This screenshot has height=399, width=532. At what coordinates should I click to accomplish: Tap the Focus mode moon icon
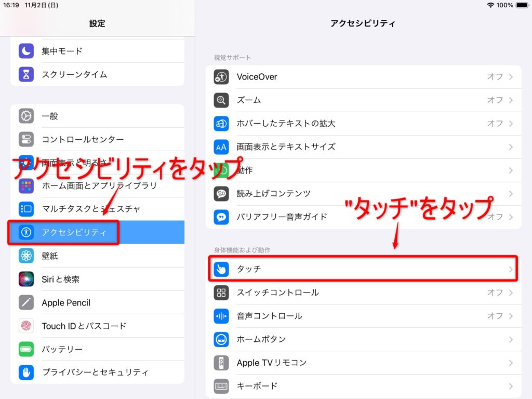click(x=26, y=51)
